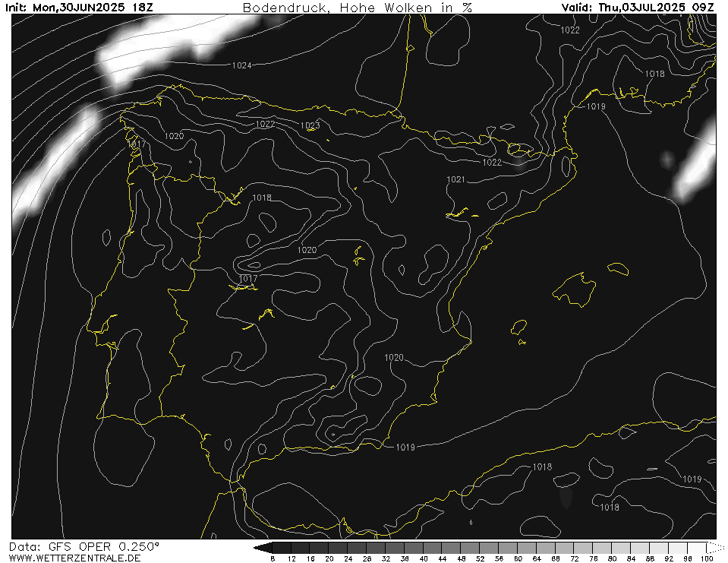Select the 1024 isobar label
Screen dimensions: 728x563
point(242,65)
